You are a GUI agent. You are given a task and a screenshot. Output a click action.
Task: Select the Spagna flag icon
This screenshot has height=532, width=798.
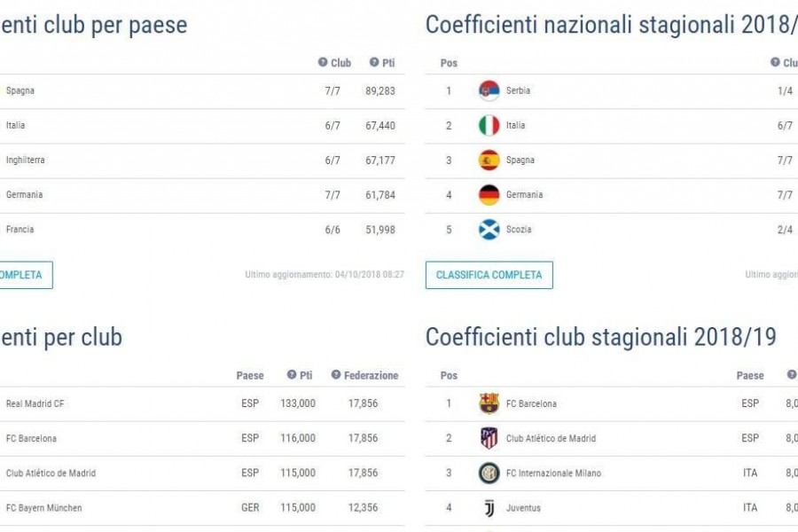489,160
